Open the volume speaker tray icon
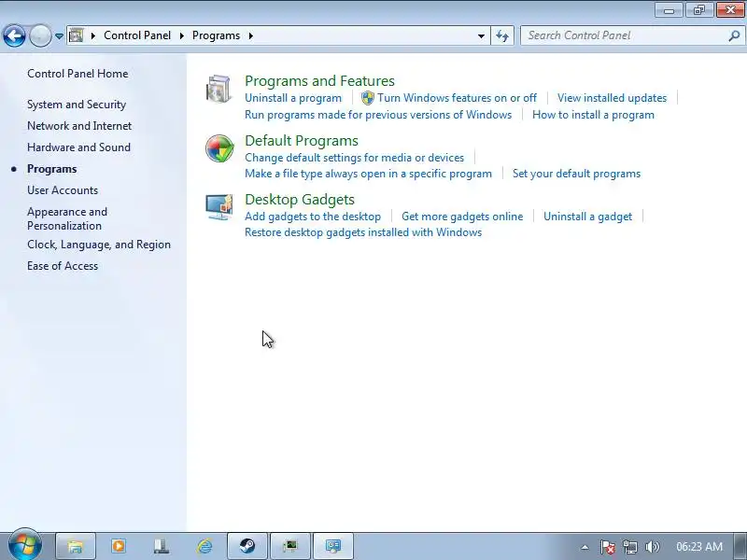The width and height of the screenshot is (747, 560). point(652,547)
